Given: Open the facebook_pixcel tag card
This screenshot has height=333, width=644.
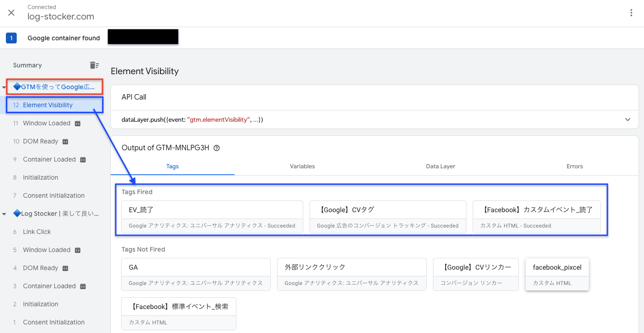Looking at the screenshot, I should click(x=557, y=275).
